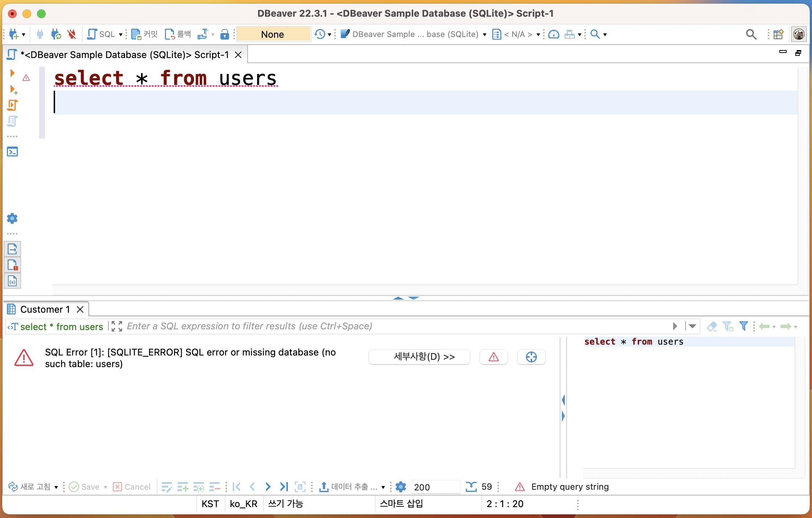The image size is (812, 518).
Task: Toggle the 쓰기 가능 writable status
Action: (x=286, y=504)
